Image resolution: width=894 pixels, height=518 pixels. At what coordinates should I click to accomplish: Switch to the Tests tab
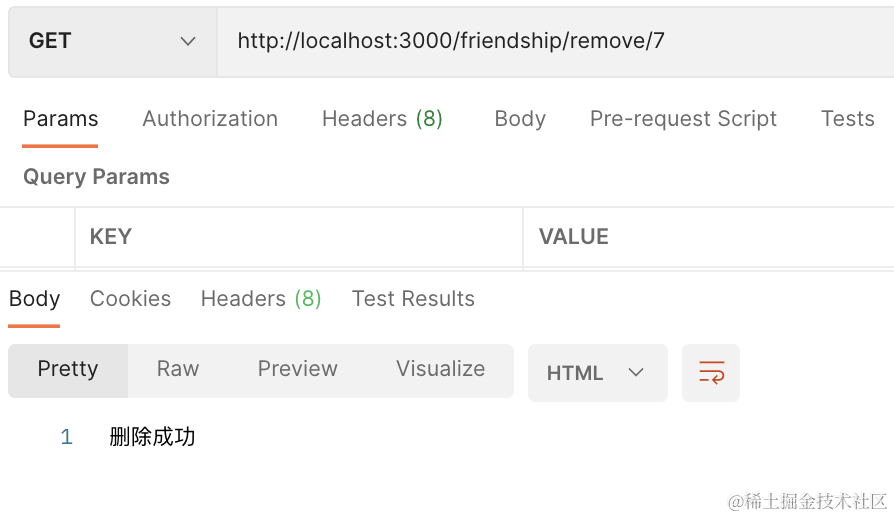tap(847, 119)
